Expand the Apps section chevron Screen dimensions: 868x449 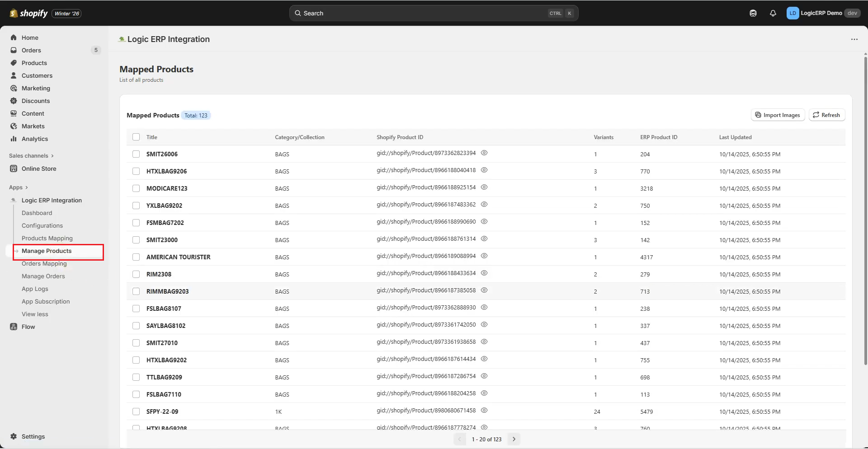(x=26, y=187)
